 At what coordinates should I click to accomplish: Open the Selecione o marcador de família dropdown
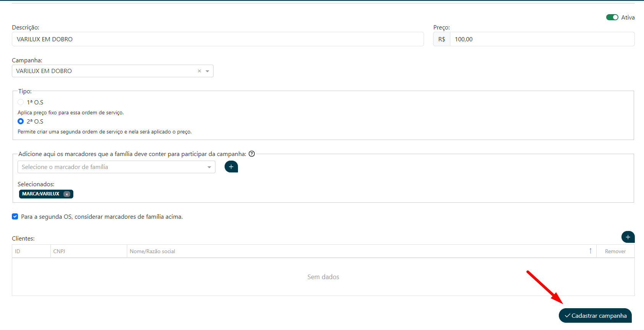[x=117, y=167]
